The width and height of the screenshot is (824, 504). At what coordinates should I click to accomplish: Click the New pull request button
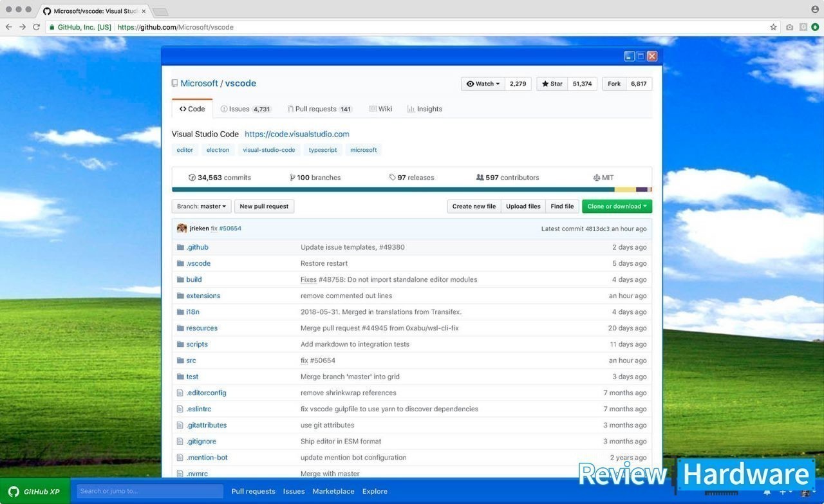264,207
